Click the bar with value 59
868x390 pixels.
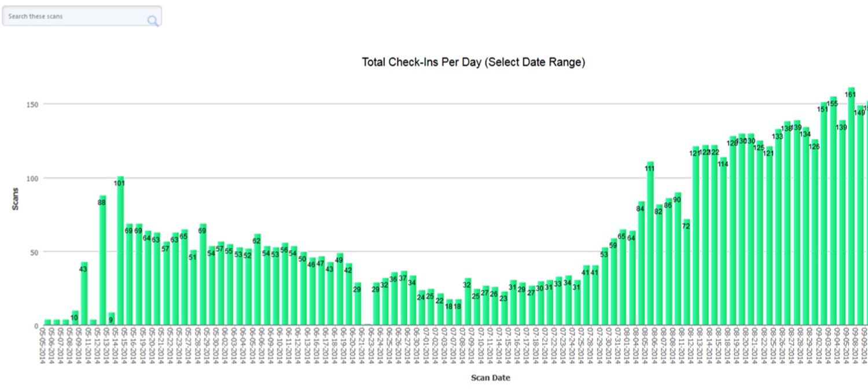(614, 282)
